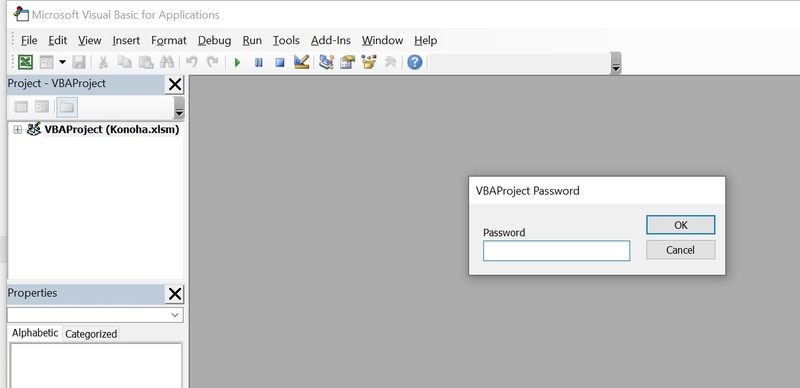Screen dimensions: 800x388
Task: Click the Paste clipboard icon
Action: pos(146,62)
